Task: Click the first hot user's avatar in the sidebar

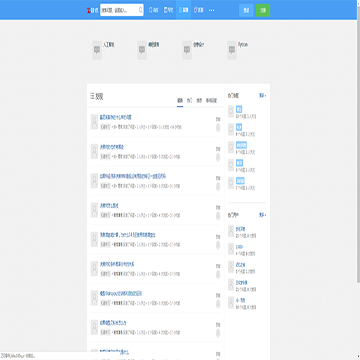Action: (231, 231)
